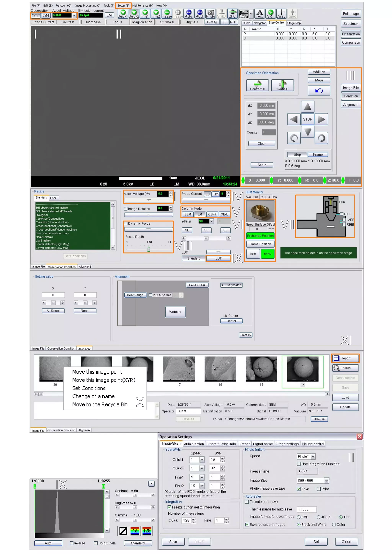The height and width of the screenshot is (554, 392).
Task: Select the Ruler tool icon
Action: pos(243,14)
